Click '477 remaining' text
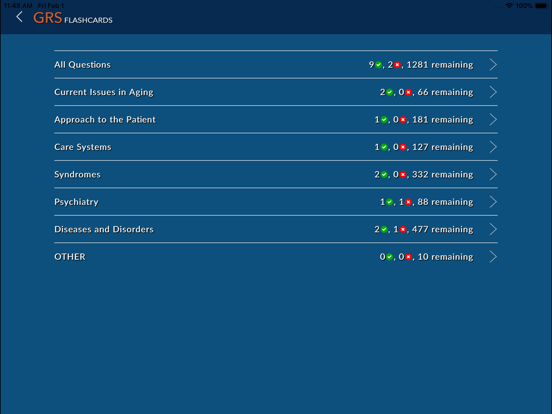The image size is (552, 414). 443,230
